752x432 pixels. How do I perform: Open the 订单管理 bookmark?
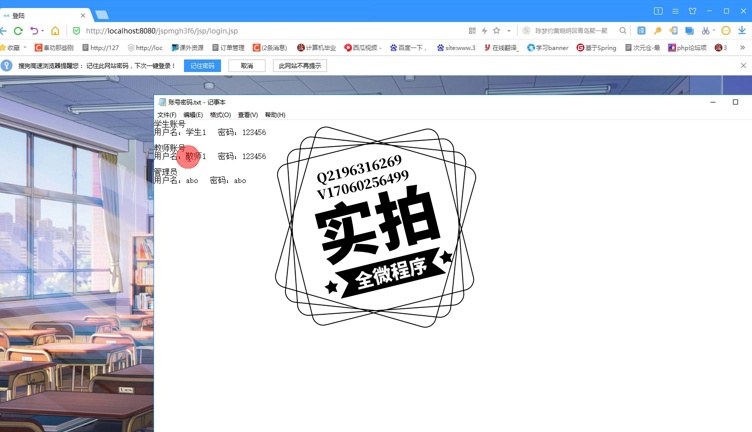pyautogui.click(x=228, y=47)
